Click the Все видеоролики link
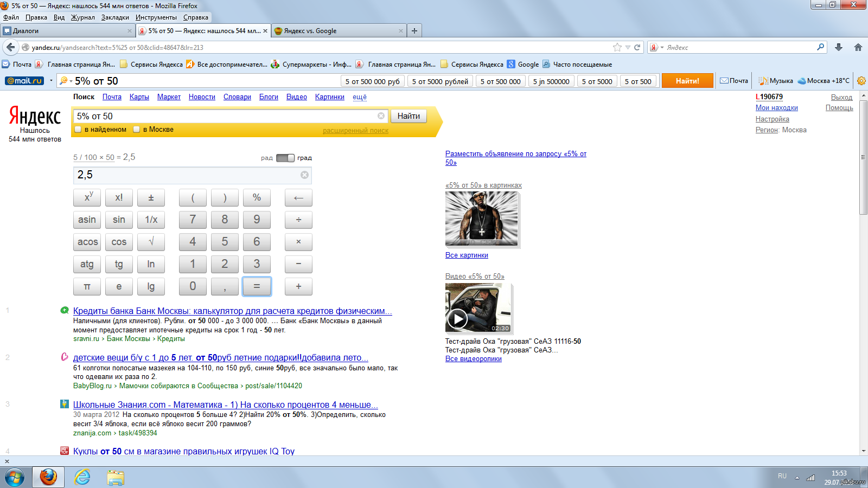The height and width of the screenshot is (488, 868). pyautogui.click(x=474, y=359)
